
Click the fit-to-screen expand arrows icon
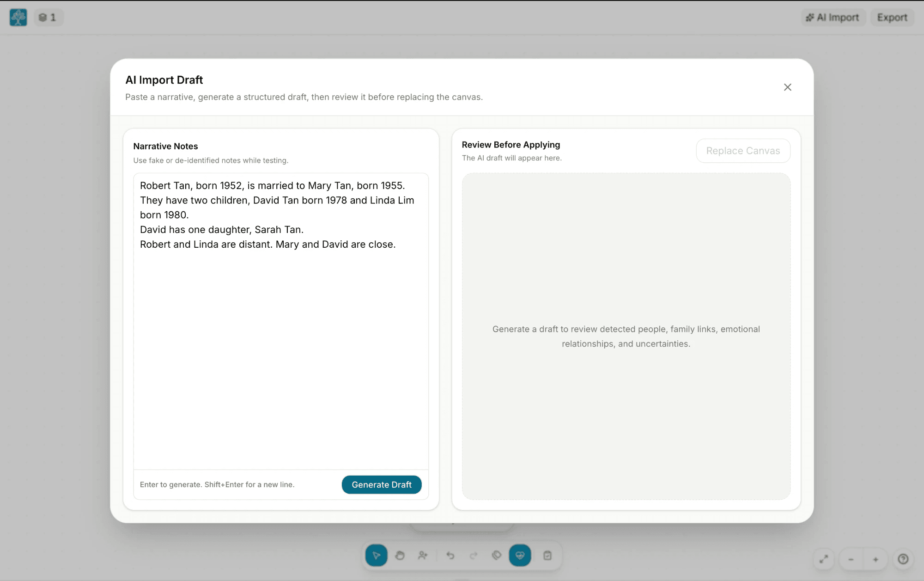pos(824,559)
